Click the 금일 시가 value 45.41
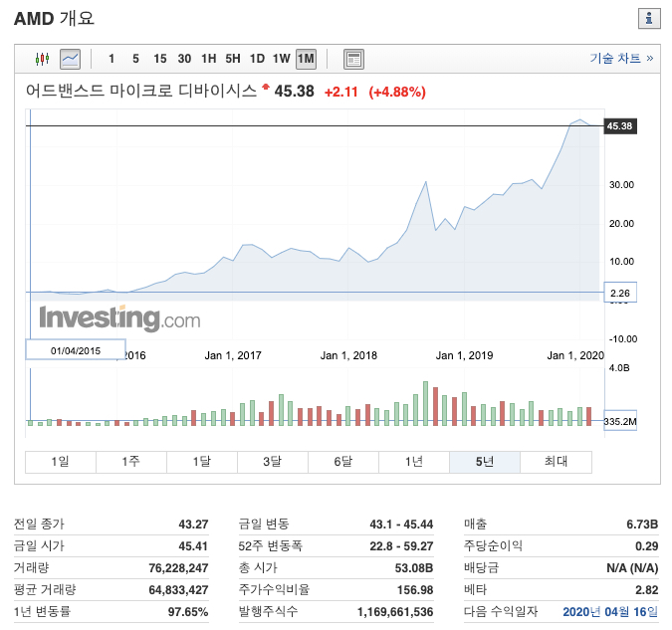The height and width of the screenshot is (630, 672). (193, 546)
